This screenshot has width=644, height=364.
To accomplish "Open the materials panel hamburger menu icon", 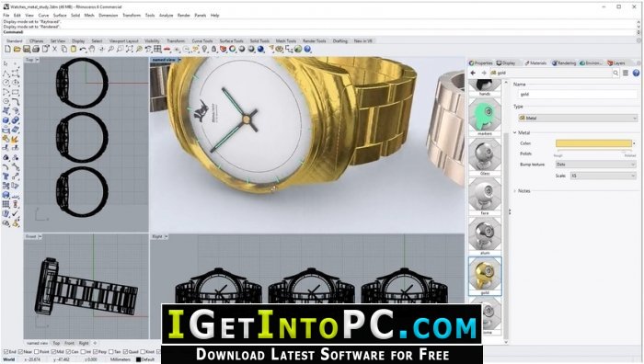I will (x=626, y=73).
